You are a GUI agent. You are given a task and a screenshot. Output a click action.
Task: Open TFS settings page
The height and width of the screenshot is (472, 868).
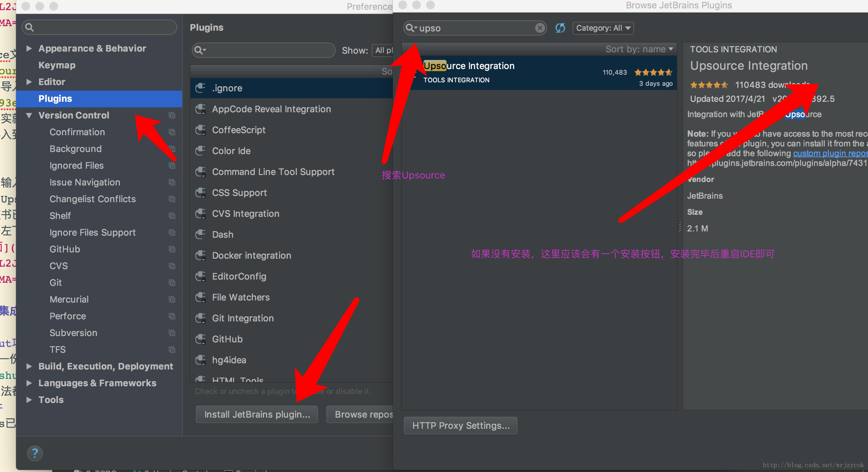click(x=58, y=350)
